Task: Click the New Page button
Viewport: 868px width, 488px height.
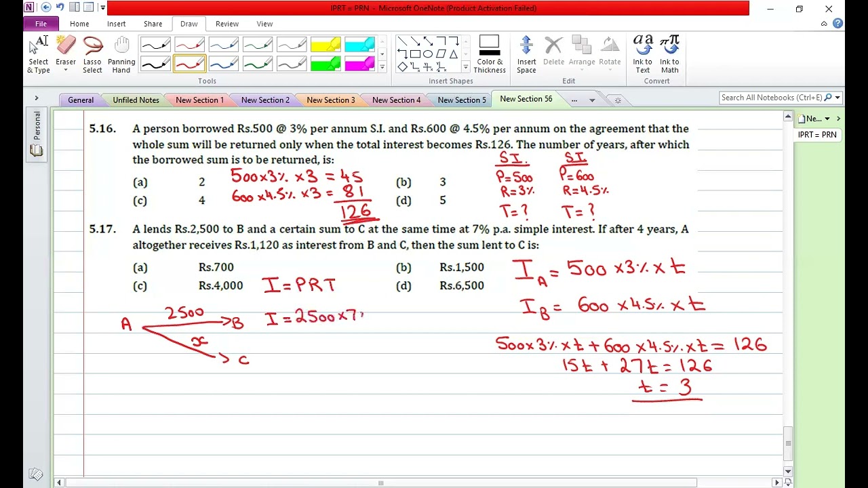Action: (x=810, y=119)
